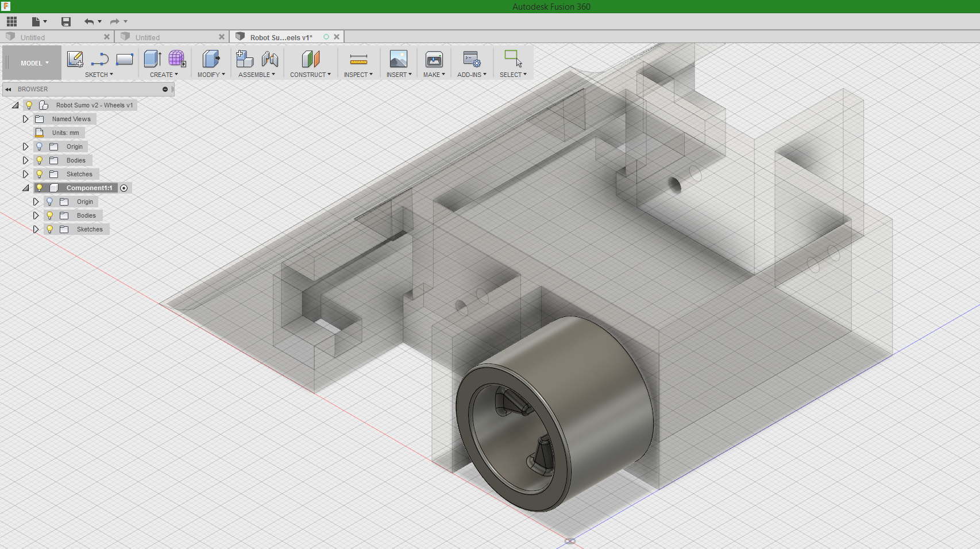Click the Insert canvas icon under Insert
The image size is (980, 549).
(x=398, y=59)
